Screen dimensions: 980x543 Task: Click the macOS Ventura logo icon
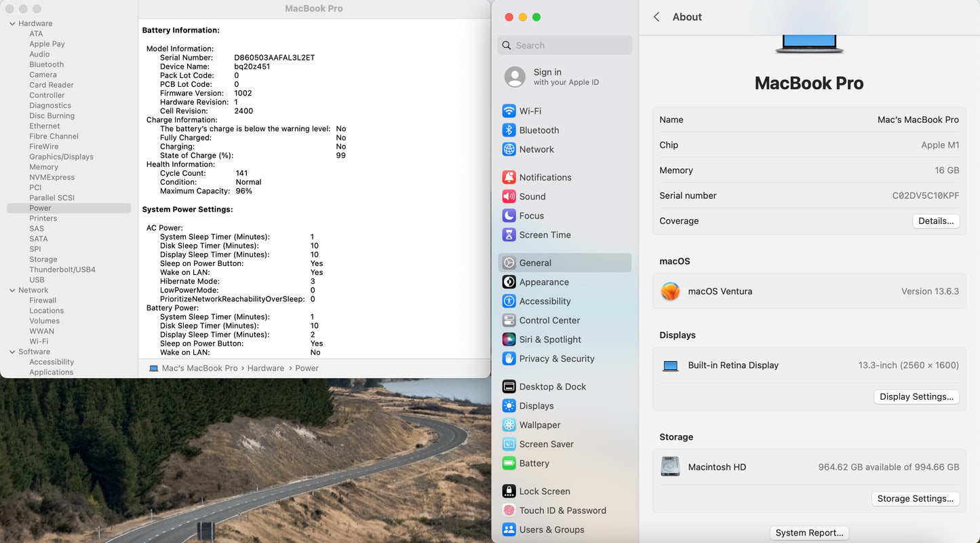coord(670,291)
